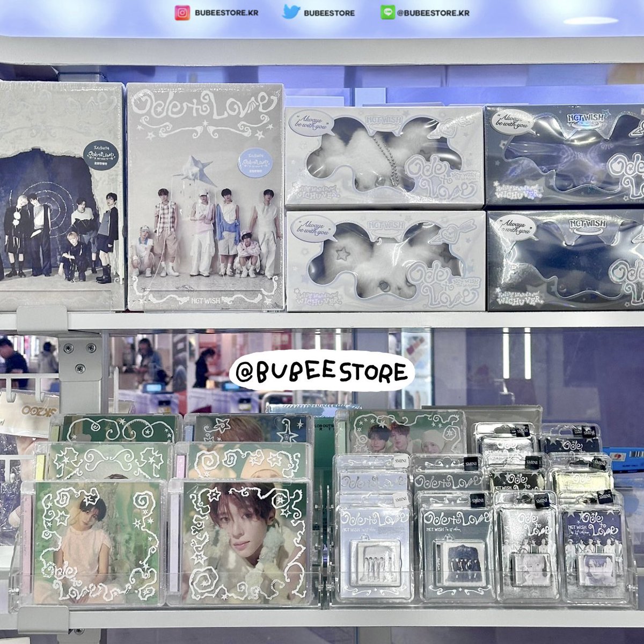The image size is (644, 644).
Task: Open the @BUBEESTORE.KR LINE handle text
Action: 433,12
